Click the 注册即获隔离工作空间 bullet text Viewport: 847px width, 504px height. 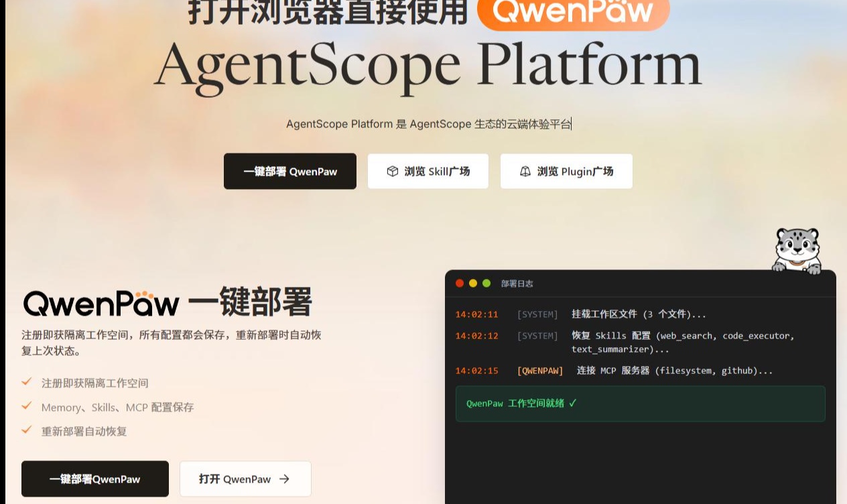coord(95,383)
